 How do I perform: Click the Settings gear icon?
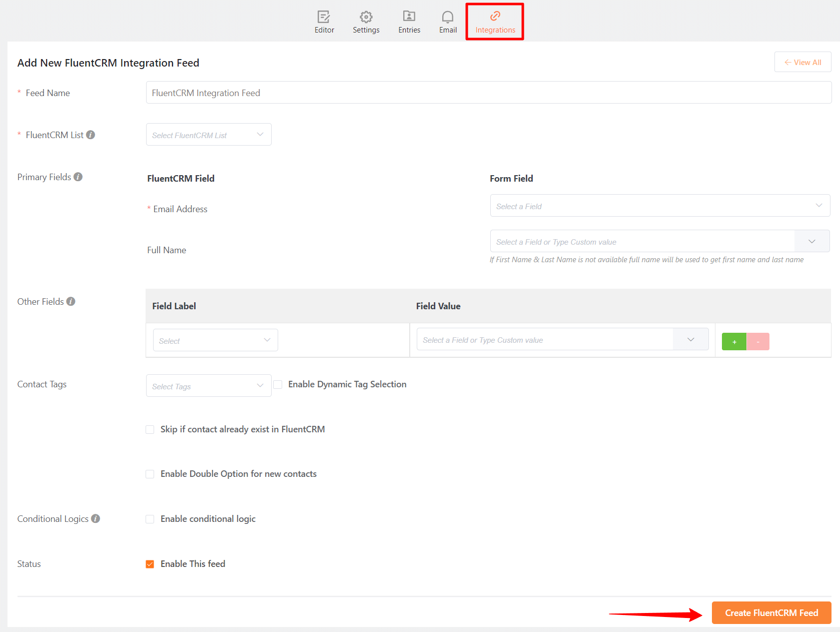pyautogui.click(x=366, y=17)
